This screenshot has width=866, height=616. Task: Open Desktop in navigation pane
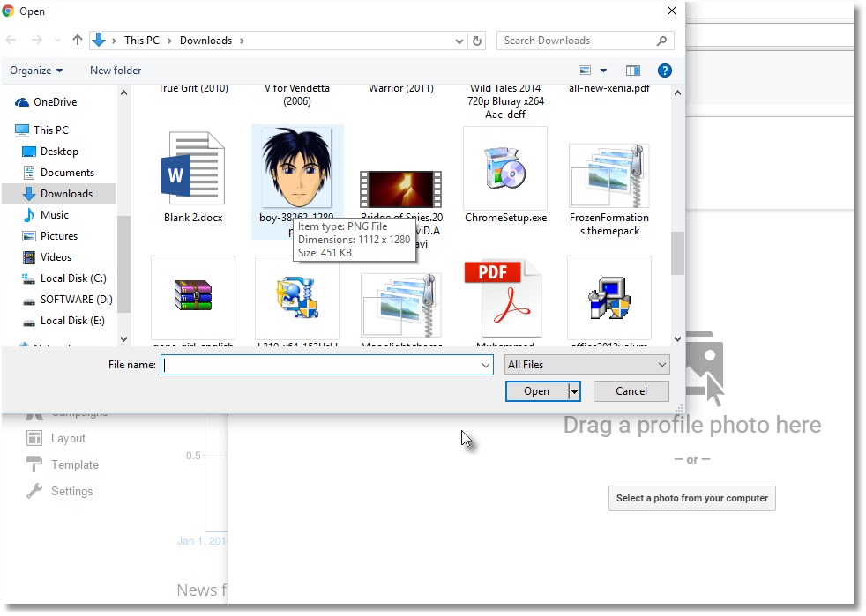(x=59, y=152)
